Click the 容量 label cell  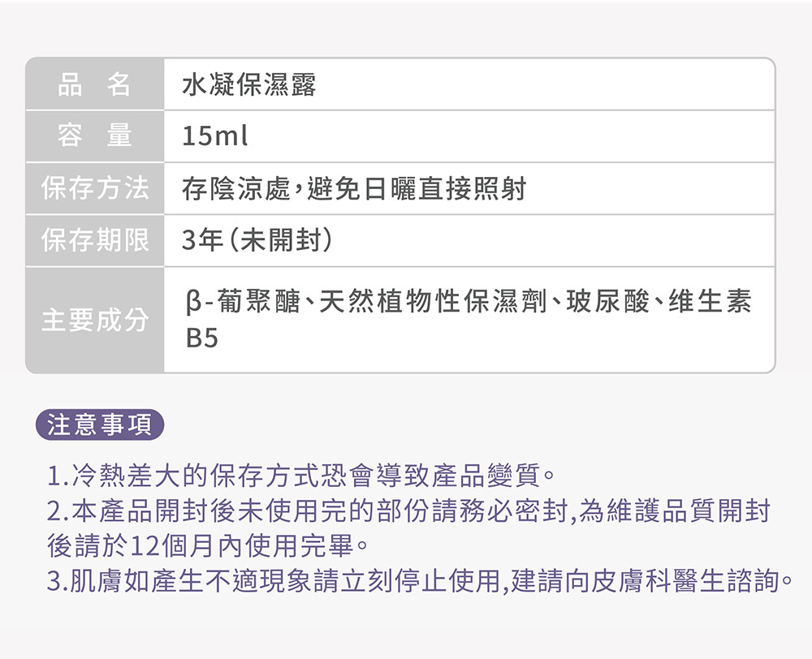[x=95, y=136]
